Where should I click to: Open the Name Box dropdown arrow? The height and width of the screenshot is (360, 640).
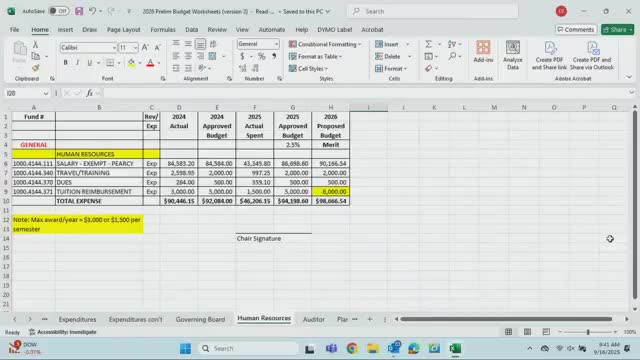click(x=46, y=93)
